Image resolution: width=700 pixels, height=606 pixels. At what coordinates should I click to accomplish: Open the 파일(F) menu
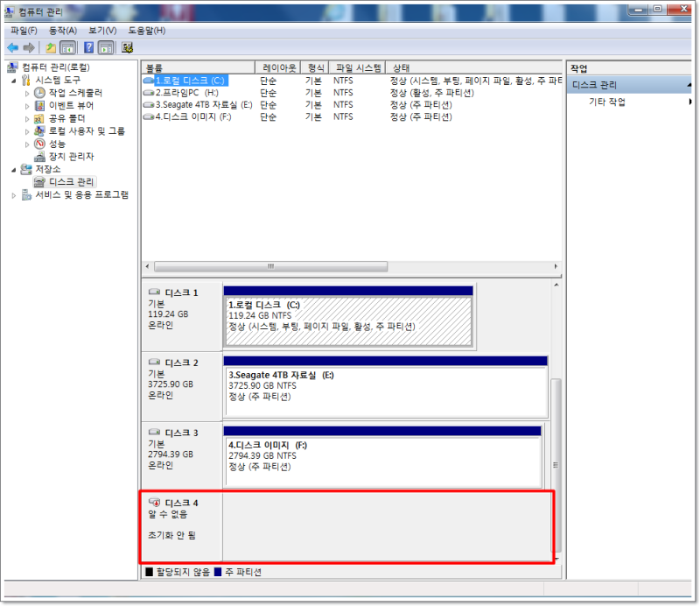(24, 31)
